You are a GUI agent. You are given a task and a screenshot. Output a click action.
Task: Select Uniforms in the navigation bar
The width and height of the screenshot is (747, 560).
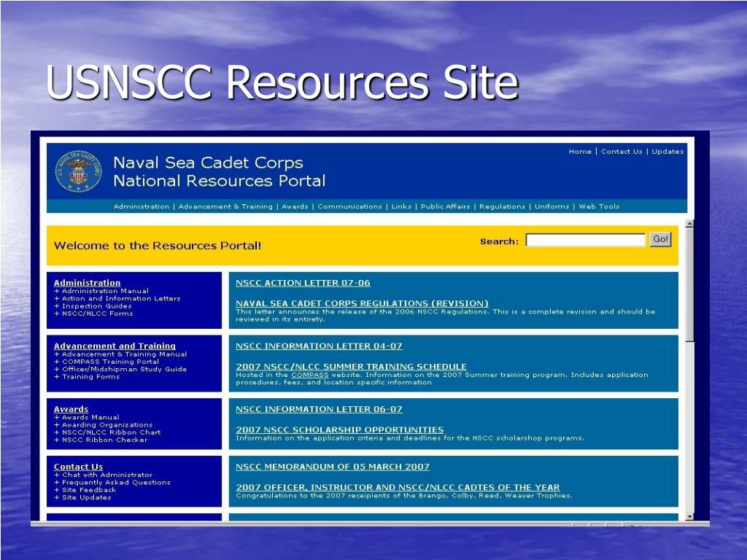click(551, 206)
